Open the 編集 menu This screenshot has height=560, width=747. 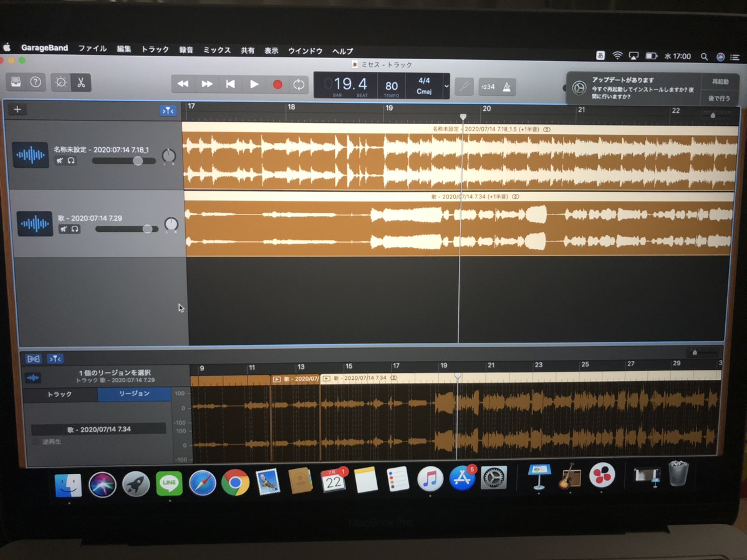click(x=124, y=49)
